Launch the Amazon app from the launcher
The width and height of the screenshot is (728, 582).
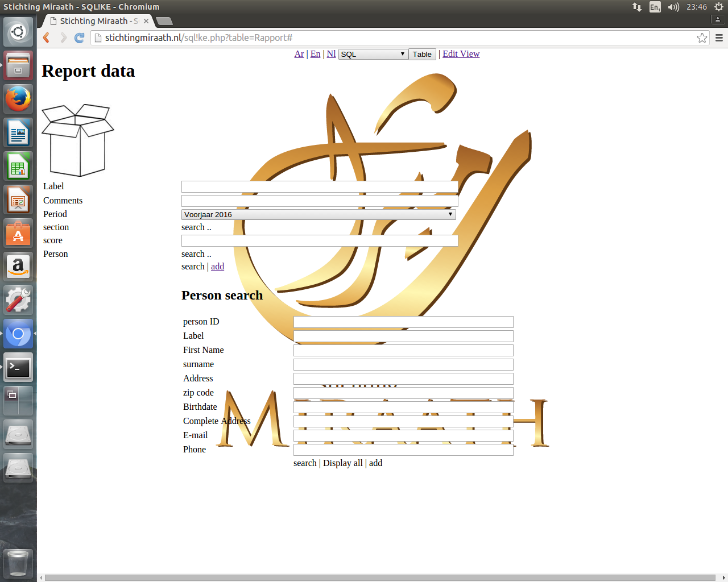[x=18, y=266]
